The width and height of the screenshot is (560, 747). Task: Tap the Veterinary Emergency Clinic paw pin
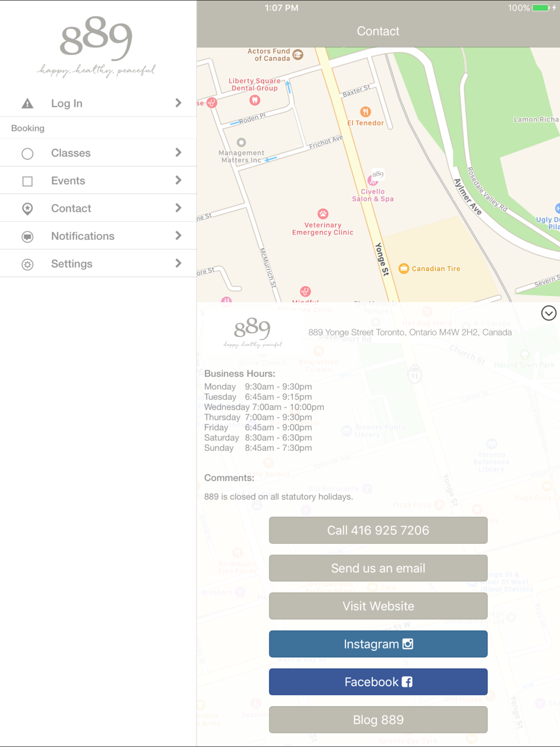323,214
